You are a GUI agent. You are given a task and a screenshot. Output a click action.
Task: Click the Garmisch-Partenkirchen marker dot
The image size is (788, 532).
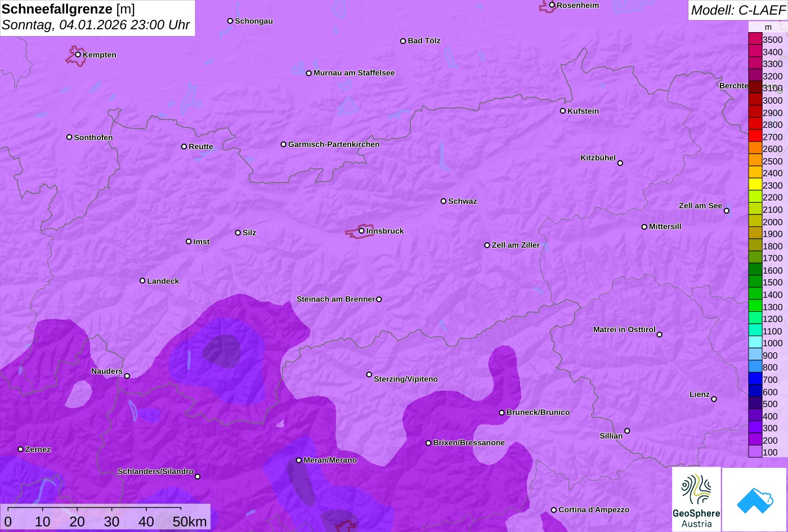[x=284, y=145]
